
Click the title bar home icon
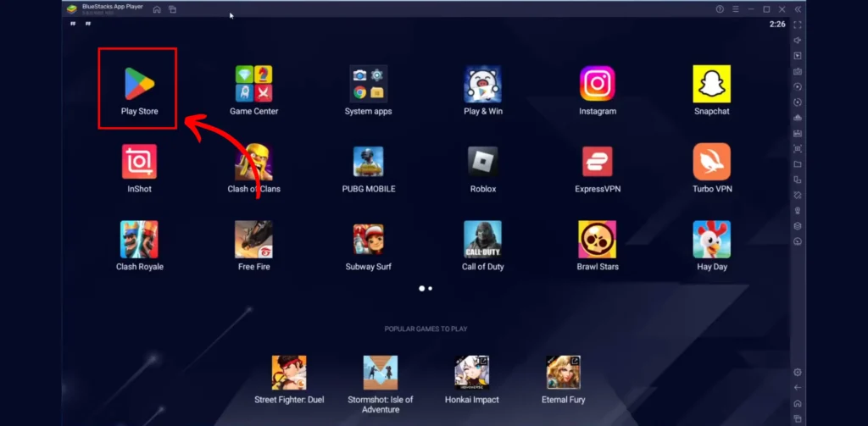[x=157, y=9]
